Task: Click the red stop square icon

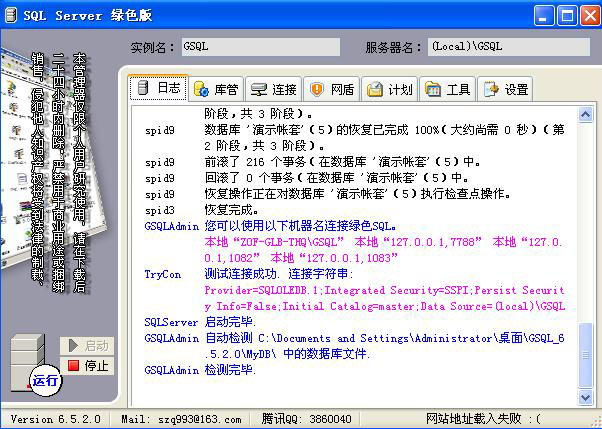Action: pyautogui.click(x=73, y=366)
